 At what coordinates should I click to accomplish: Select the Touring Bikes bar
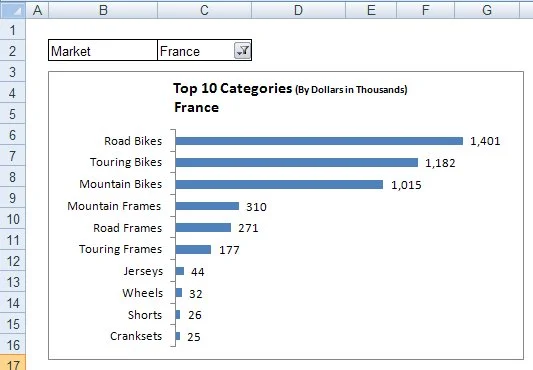pyautogui.click(x=297, y=163)
